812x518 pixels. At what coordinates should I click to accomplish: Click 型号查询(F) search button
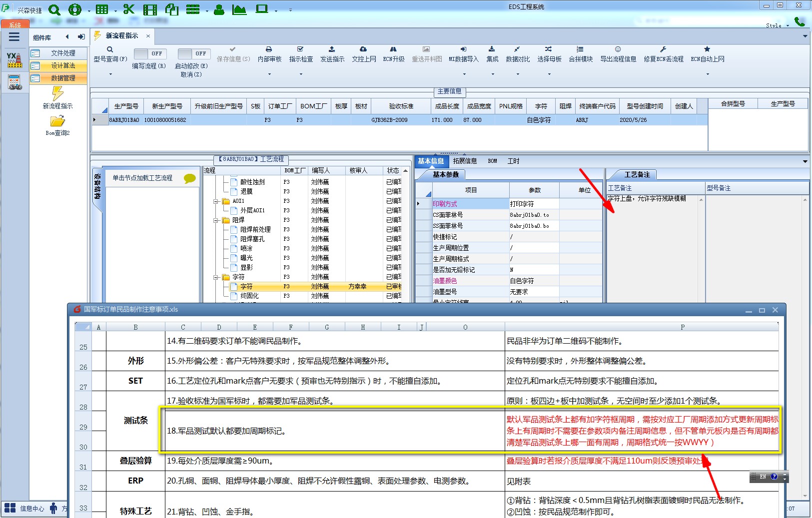[x=110, y=54]
